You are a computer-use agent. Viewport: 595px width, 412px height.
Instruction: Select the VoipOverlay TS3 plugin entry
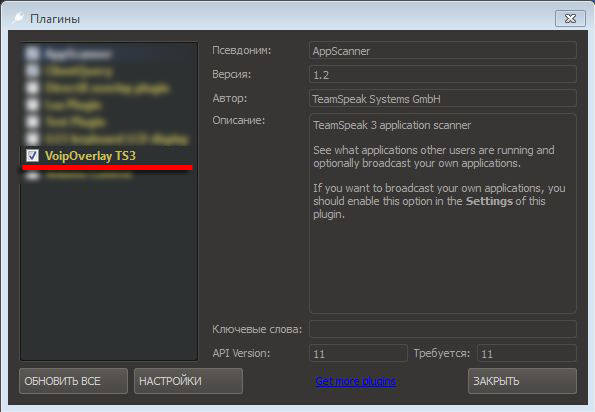90,156
